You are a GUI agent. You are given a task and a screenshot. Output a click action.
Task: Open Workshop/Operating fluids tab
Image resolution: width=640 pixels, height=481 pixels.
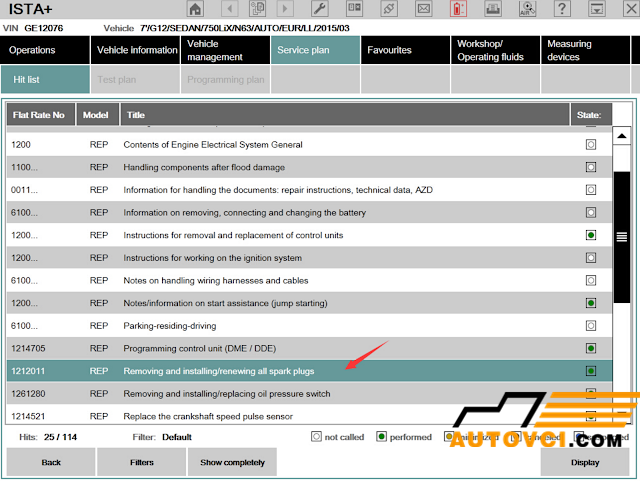496,50
